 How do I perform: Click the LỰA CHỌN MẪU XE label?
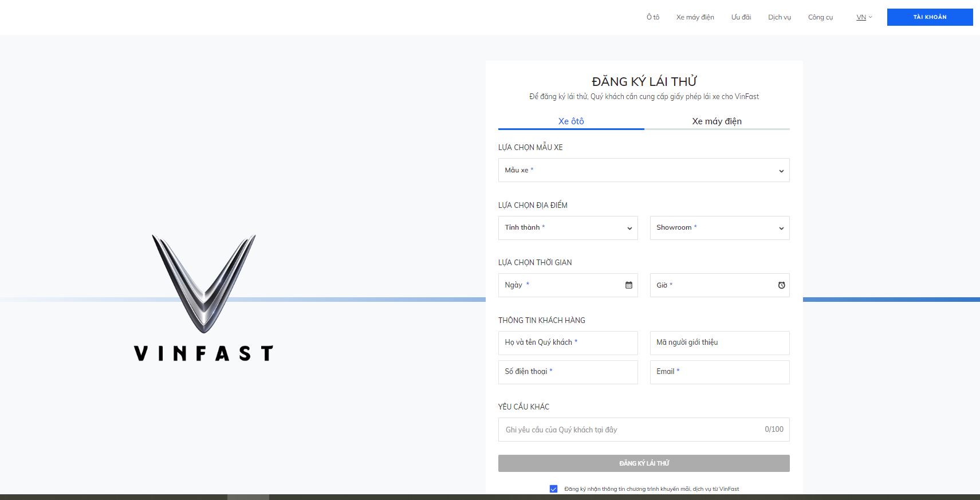530,147
